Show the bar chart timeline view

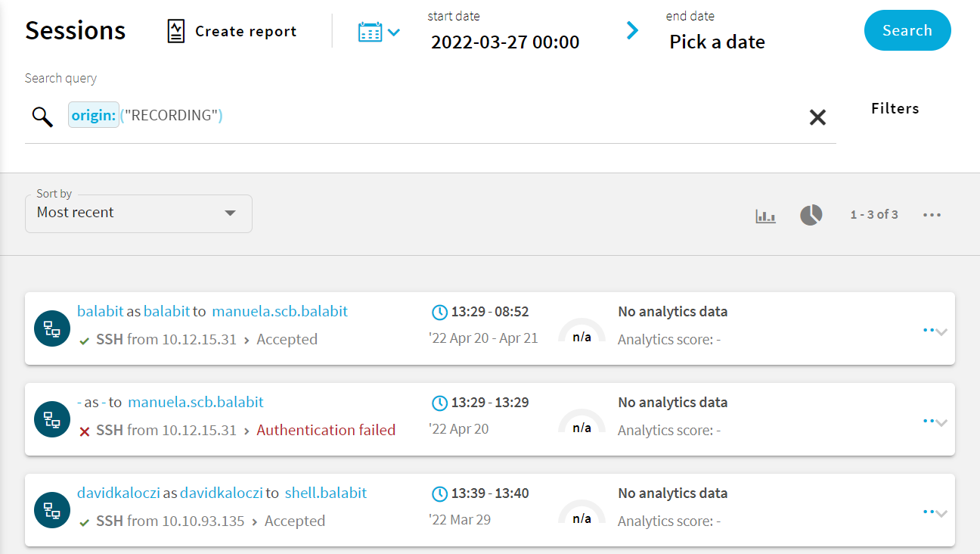tap(766, 216)
